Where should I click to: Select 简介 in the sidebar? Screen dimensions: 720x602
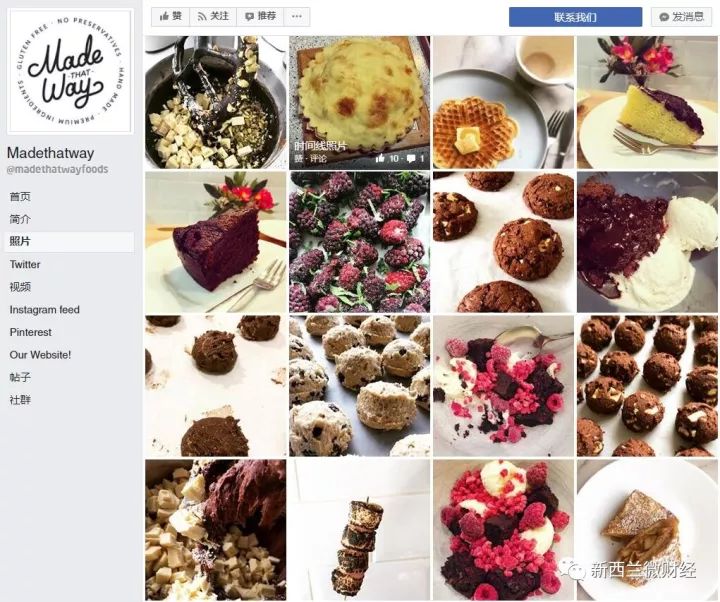tap(20, 219)
